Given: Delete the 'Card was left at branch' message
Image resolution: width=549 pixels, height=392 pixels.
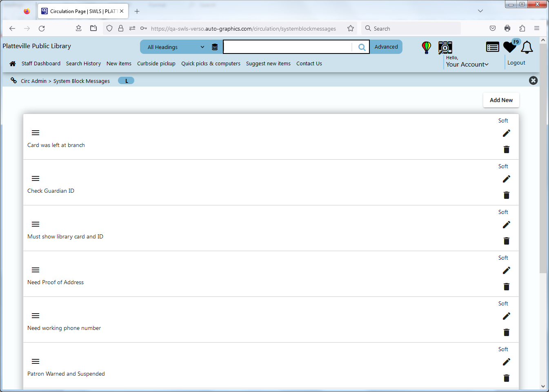Looking at the screenshot, I should pyautogui.click(x=507, y=149).
